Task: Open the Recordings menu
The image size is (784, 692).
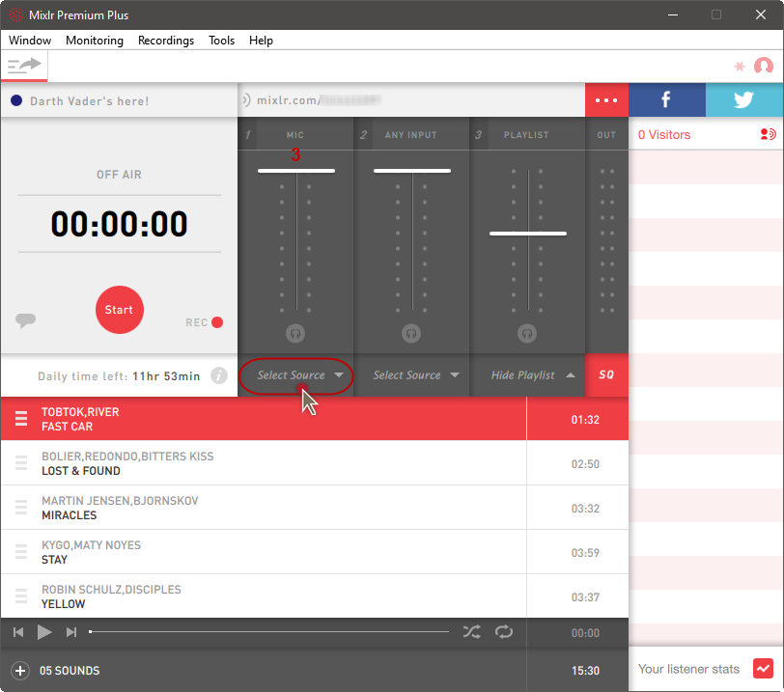Action: (x=165, y=41)
